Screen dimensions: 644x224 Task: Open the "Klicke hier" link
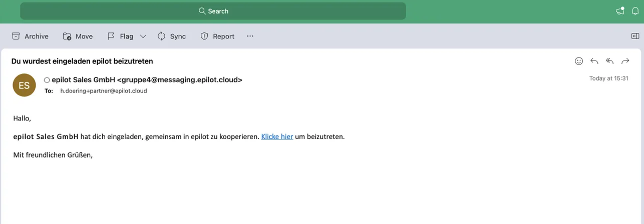click(277, 136)
